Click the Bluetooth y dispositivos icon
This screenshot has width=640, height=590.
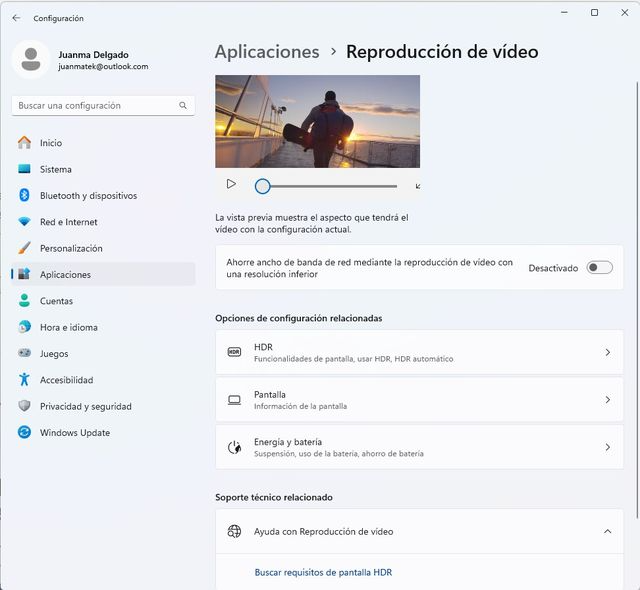(x=24, y=196)
